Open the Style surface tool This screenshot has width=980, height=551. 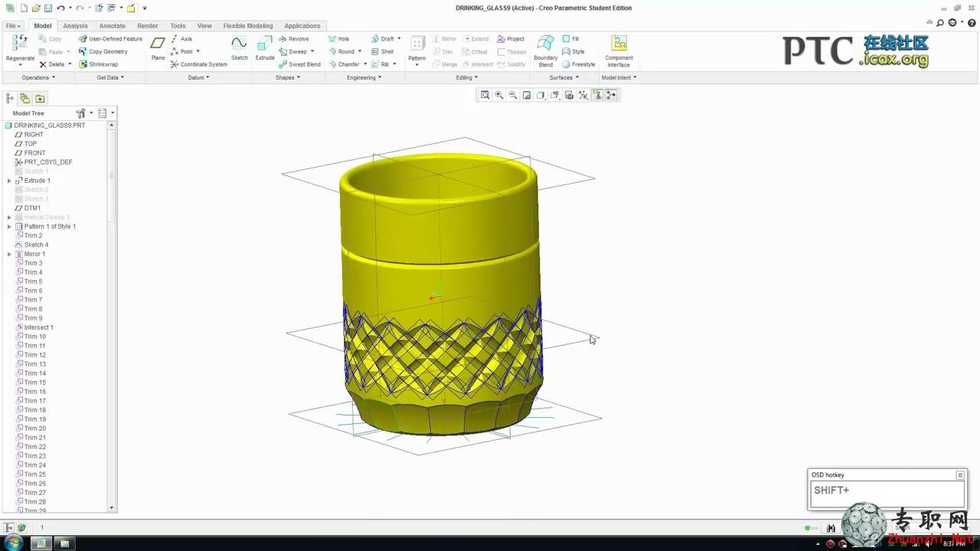pyautogui.click(x=573, y=52)
